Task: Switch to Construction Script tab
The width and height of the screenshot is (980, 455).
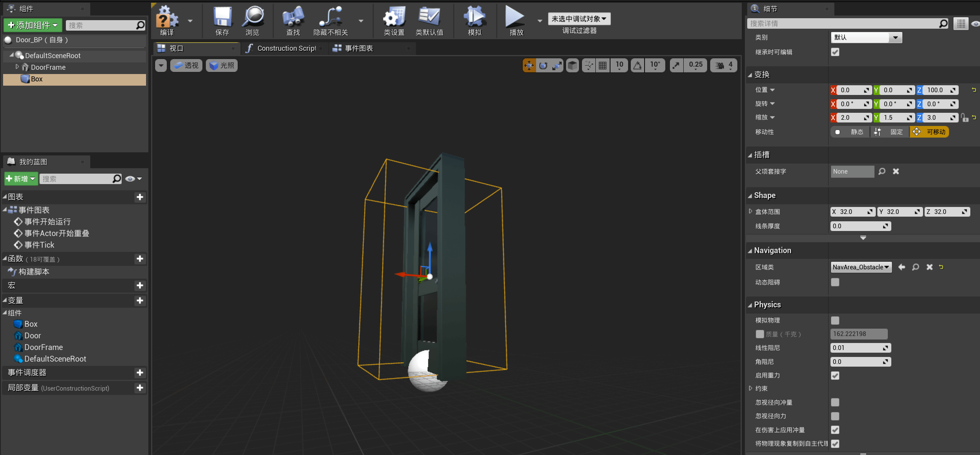Action: click(285, 48)
